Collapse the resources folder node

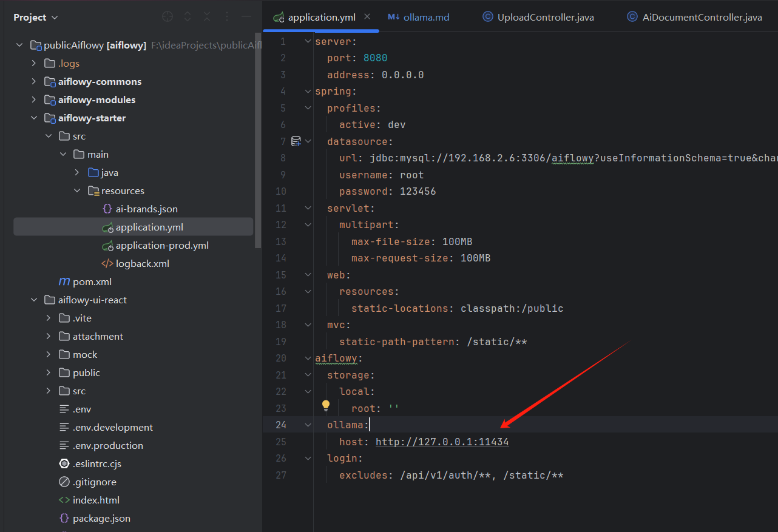[x=77, y=190]
